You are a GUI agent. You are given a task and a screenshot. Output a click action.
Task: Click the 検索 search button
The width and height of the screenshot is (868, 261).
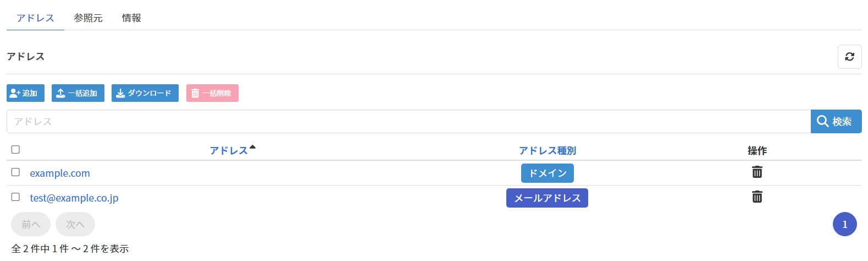coord(836,122)
